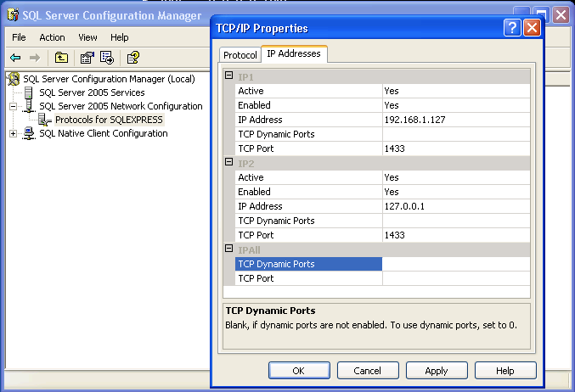The height and width of the screenshot is (392, 575).
Task: Click the Protocols for SQLEXPRESS icon
Action: [45, 120]
